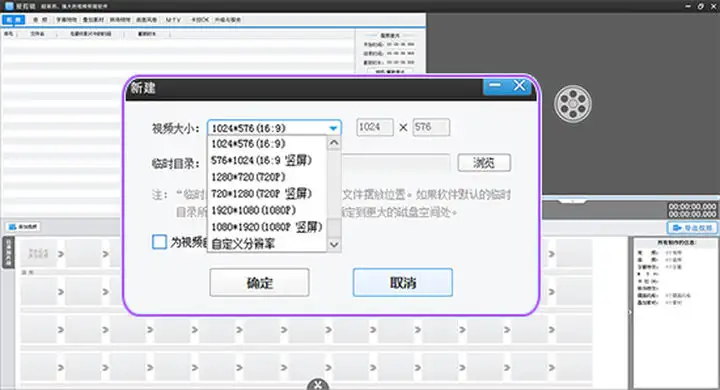Tick the checkbox beside 为视频 option
720x390 pixels.
(x=159, y=242)
